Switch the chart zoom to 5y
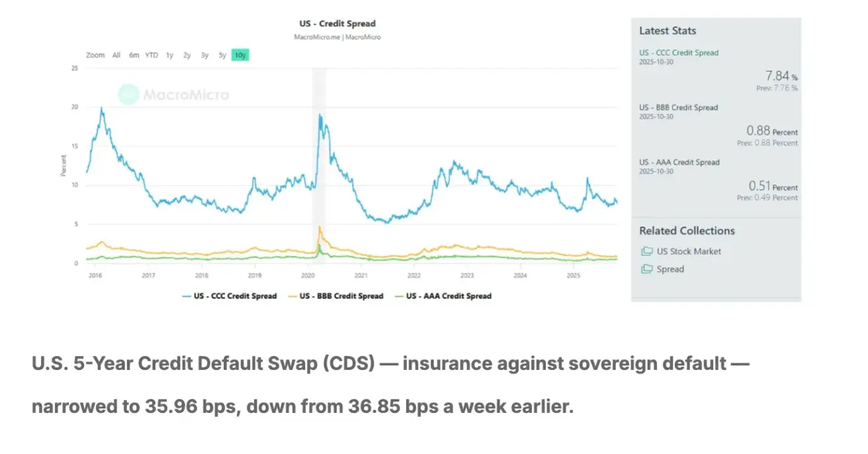 pyautogui.click(x=222, y=56)
